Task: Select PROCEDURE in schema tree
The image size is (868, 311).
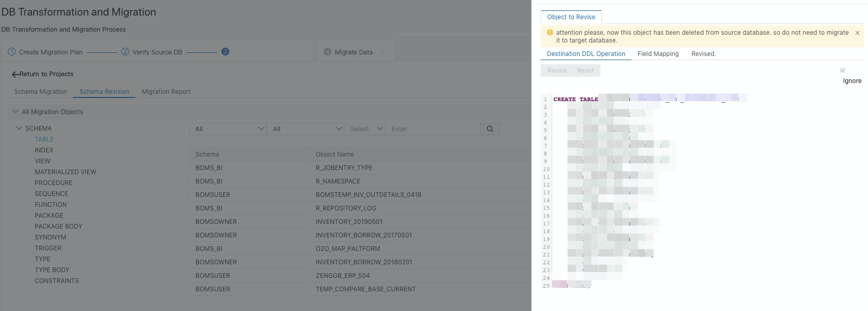Action: 53,183
